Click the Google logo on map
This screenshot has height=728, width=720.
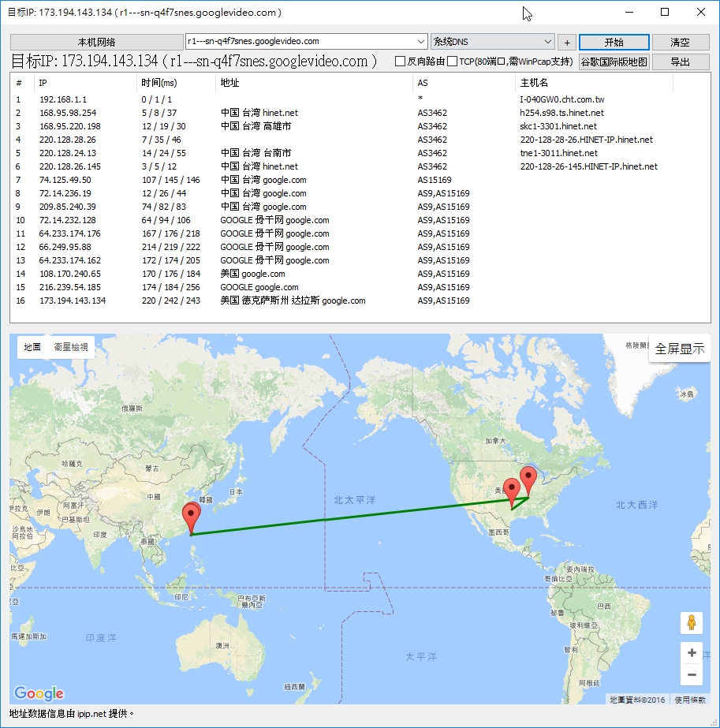(x=39, y=693)
